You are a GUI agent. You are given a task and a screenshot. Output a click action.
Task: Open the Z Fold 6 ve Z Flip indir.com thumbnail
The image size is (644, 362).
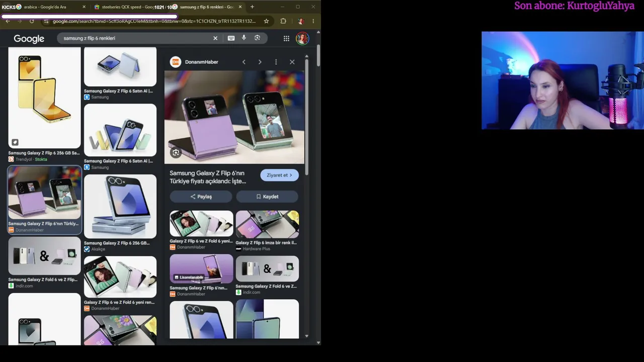point(44,256)
